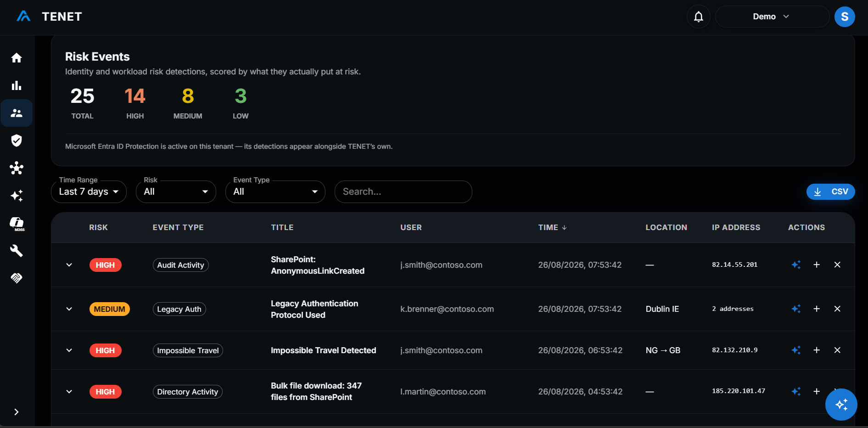Open the handshake sidebar icon
868x428 pixels.
pyautogui.click(x=17, y=278)
